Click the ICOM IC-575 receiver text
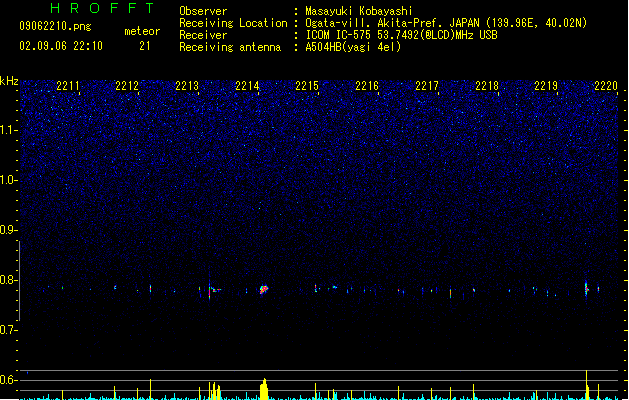This screenshot has height=400, width=629. coord(402,35)
